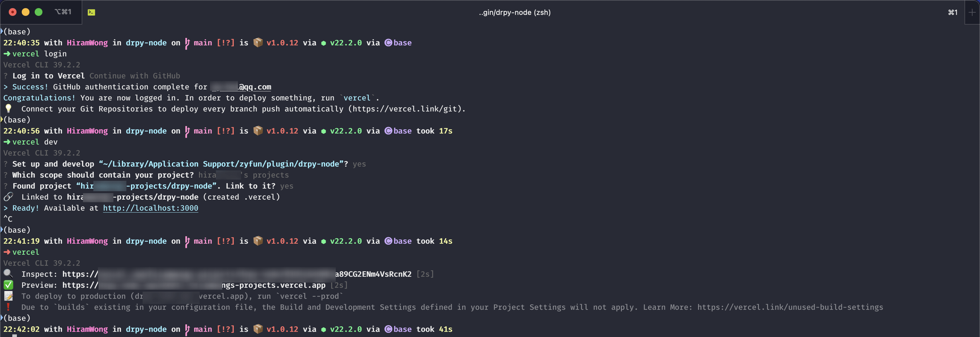Screen dimensions: 980x337
Task: Click the ⌘1 tab shortcut indicator
Action: [952, 13]
